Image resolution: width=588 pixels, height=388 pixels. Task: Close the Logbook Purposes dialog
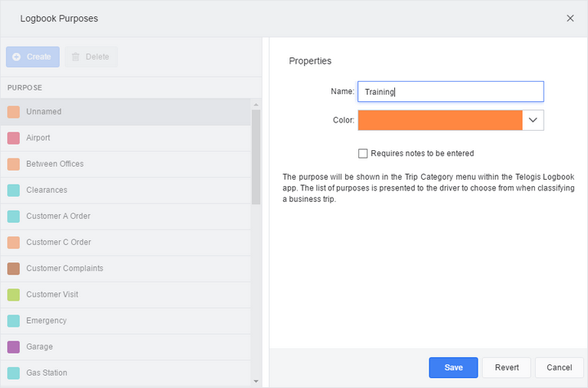pyautogui.click(x=570, y=18)
